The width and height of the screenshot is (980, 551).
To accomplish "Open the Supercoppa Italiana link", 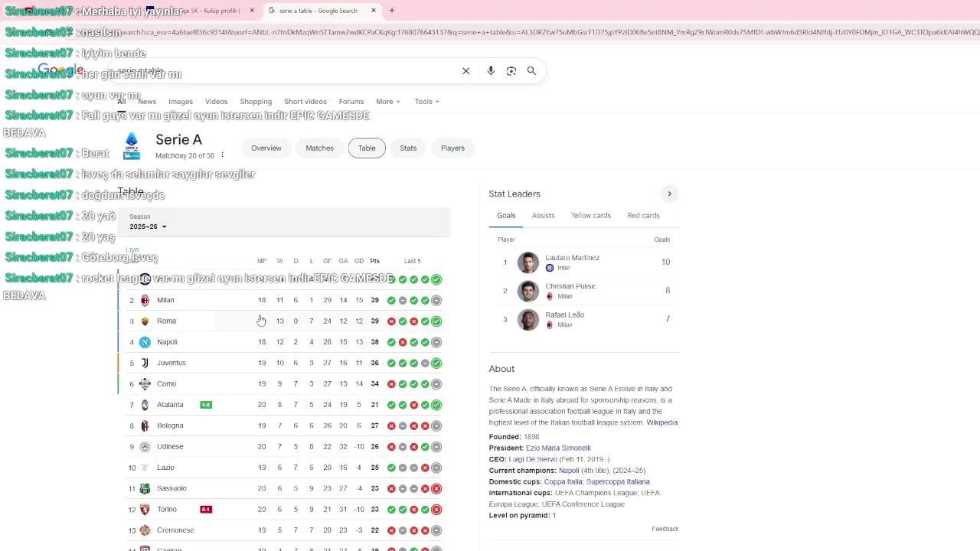I will point(618,482).
